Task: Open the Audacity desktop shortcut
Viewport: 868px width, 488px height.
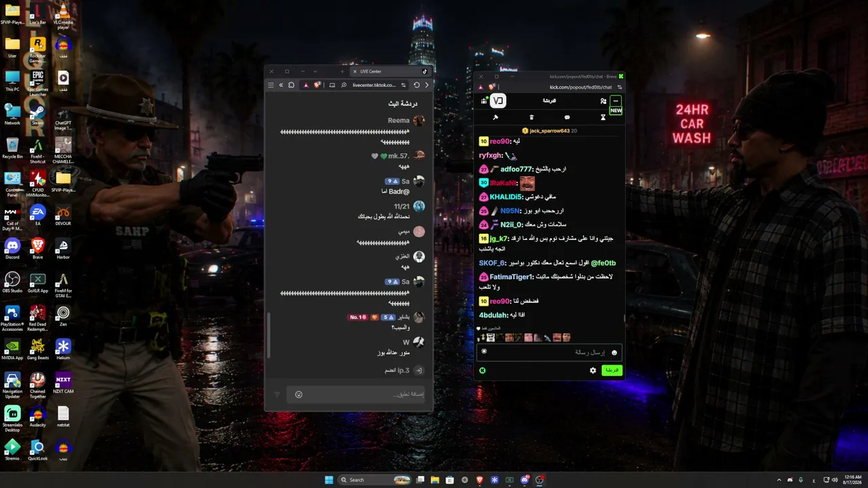Action: click(x=37, y=417)
